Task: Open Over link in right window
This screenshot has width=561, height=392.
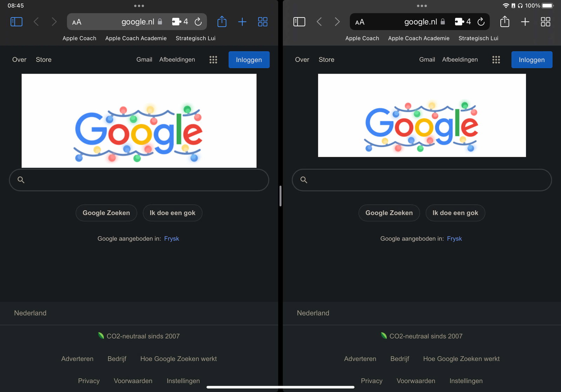Action: click(x=302, y=60)
